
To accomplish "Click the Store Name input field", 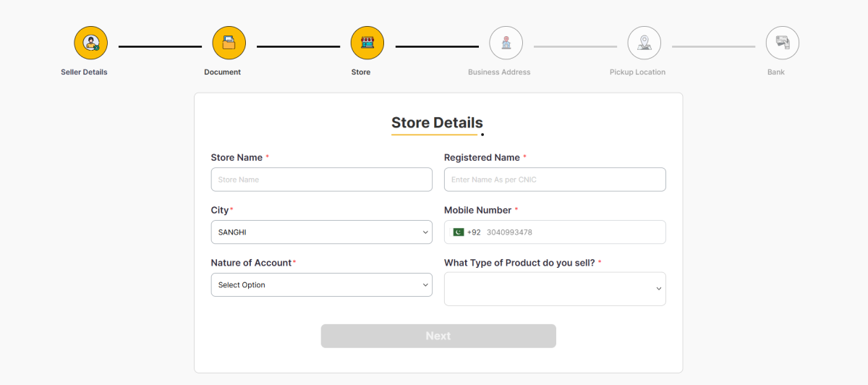I will pyautogui.click(x=322, y=179).
